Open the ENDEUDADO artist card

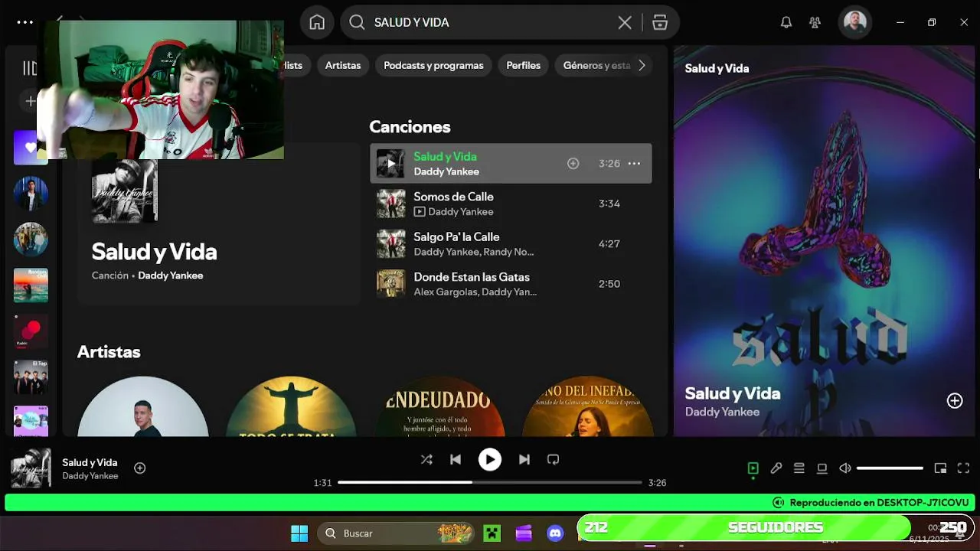pos(439,406)
